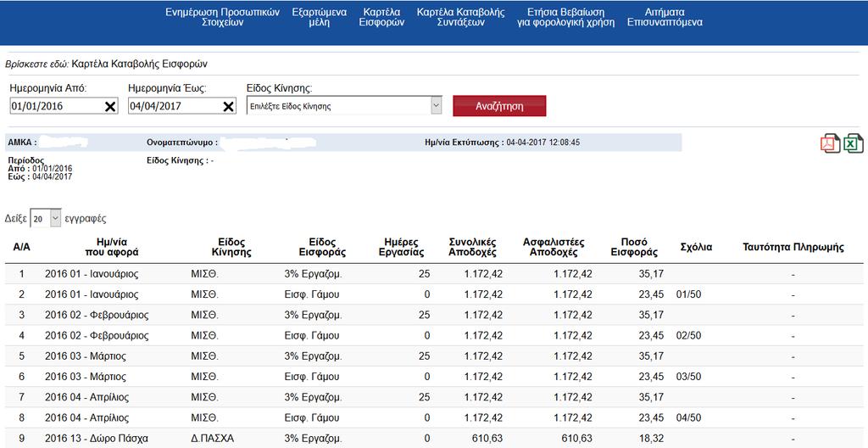Sort by 'Σχόλια' column header

coord(696,247)
